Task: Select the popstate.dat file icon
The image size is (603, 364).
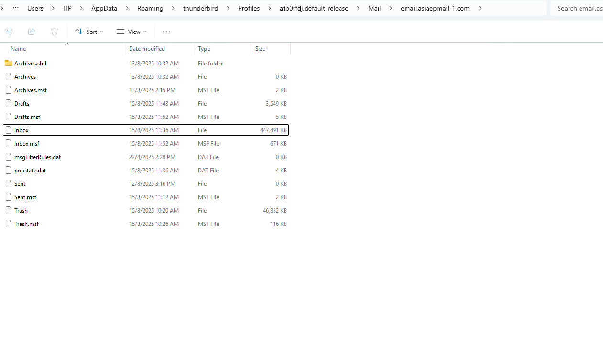Action: 8,170
